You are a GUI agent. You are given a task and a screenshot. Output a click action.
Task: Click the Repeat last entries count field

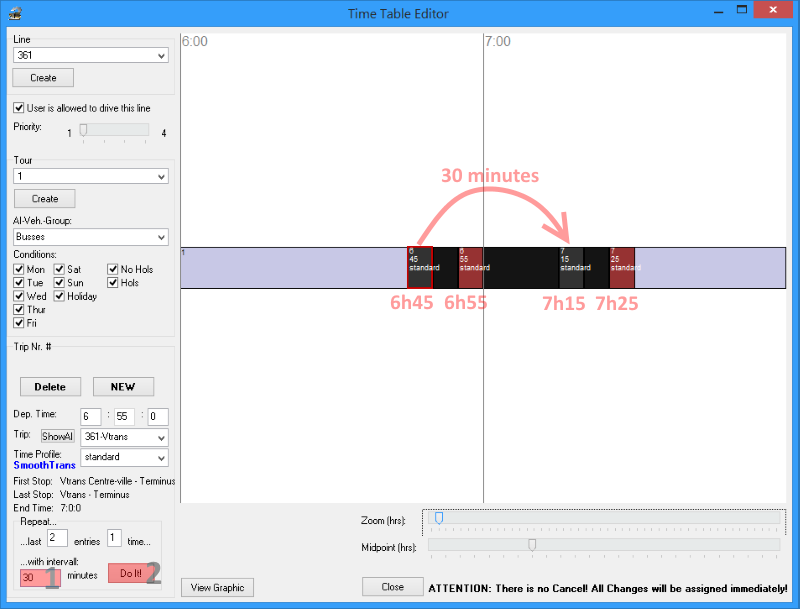pyautogui.click(x=57, y=539)
